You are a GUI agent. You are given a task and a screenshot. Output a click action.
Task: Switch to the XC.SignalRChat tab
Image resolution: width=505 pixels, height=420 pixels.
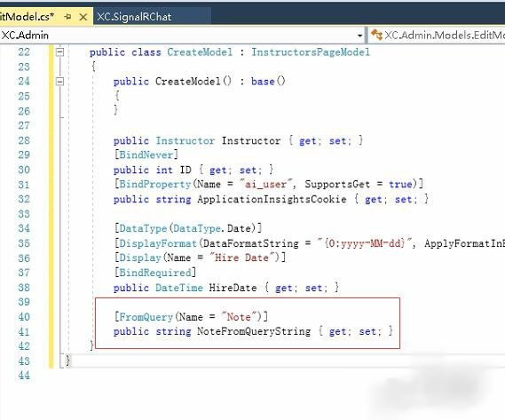pyautogui.click(x=134, y=17)
